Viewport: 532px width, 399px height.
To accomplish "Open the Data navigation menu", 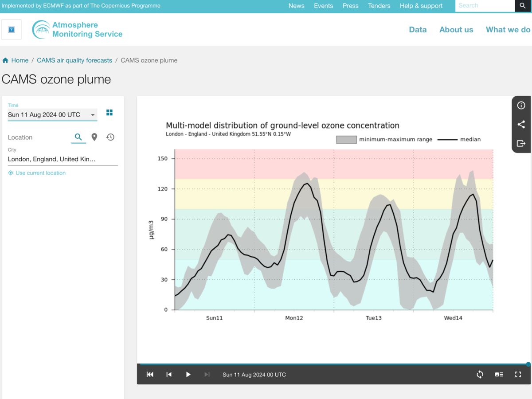I will coord(418,30).
